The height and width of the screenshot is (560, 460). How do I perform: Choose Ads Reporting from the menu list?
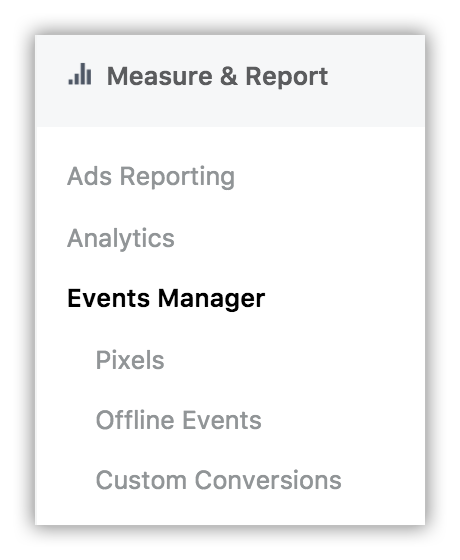click(x=151, y=176)
